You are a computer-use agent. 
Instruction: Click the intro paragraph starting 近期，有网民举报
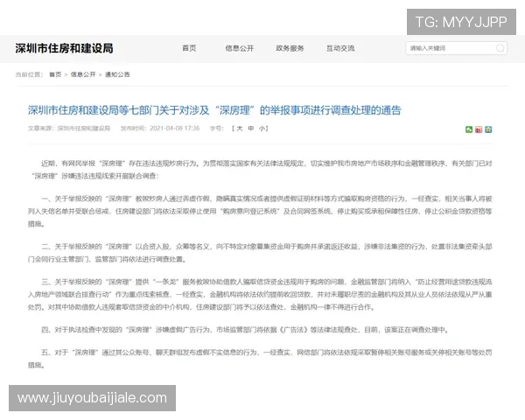pyautogui.click(x=260, y=170)
